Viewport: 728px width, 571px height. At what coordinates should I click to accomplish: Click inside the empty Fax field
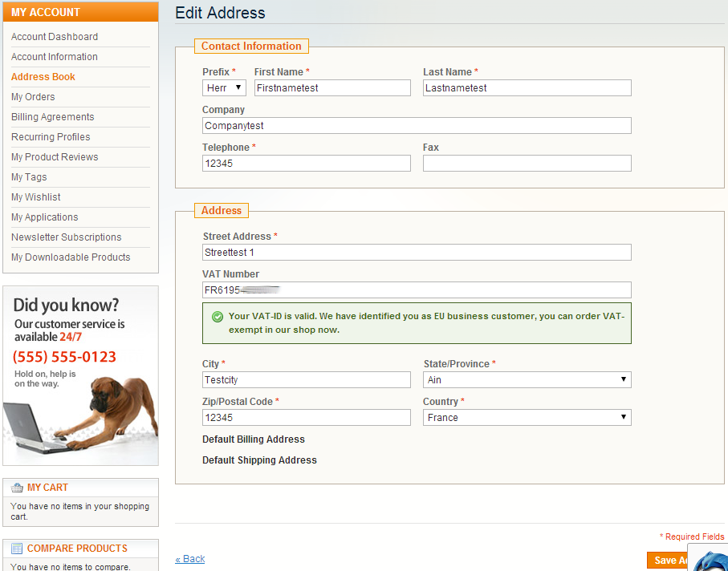click(x=527, y=163)
